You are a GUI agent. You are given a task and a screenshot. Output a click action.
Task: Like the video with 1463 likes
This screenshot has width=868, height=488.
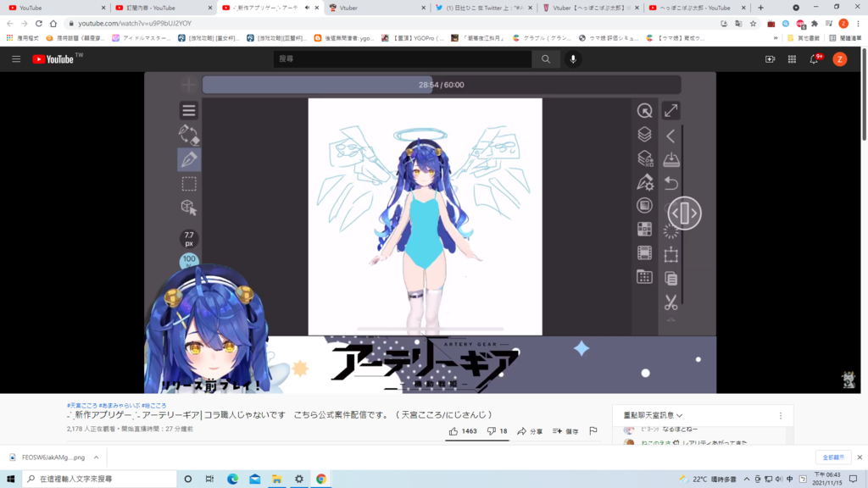pos(463,431)
